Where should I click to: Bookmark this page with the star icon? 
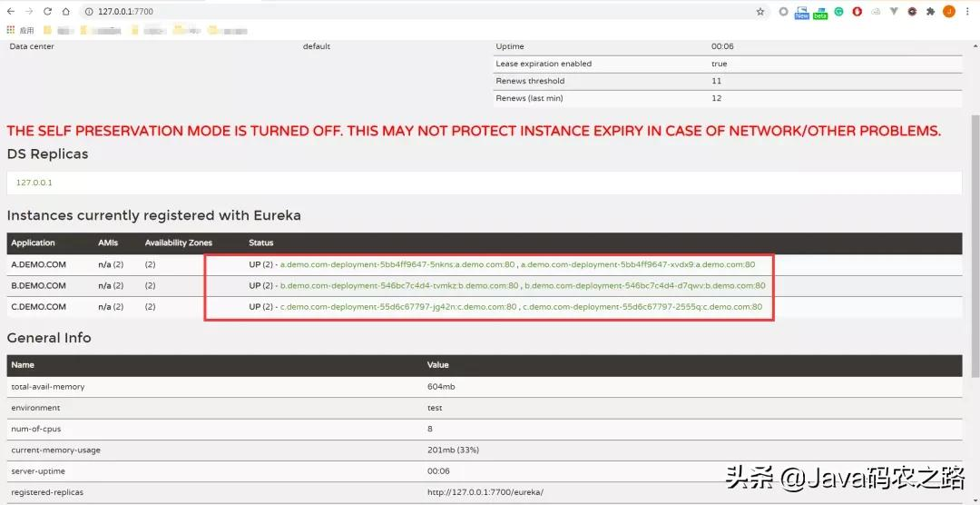point(760,11)
